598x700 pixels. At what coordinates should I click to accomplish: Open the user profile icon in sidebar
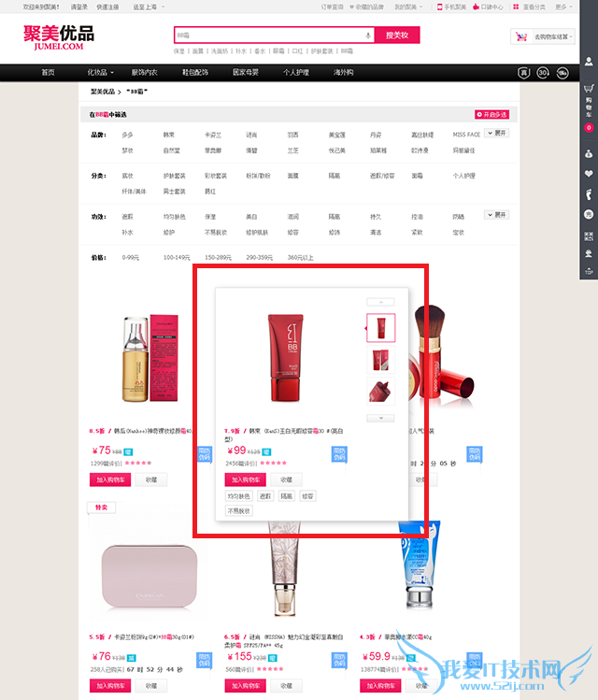pyautogui.click(x=589, y=62)
